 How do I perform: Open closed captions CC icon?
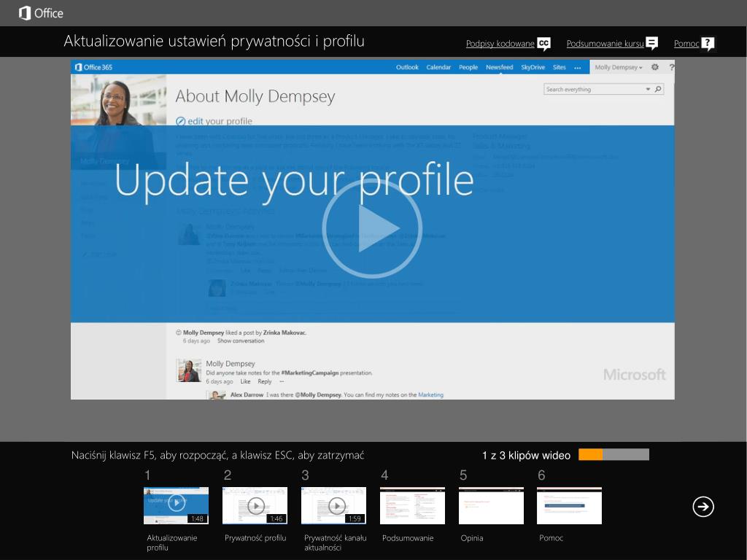(543, 43)
